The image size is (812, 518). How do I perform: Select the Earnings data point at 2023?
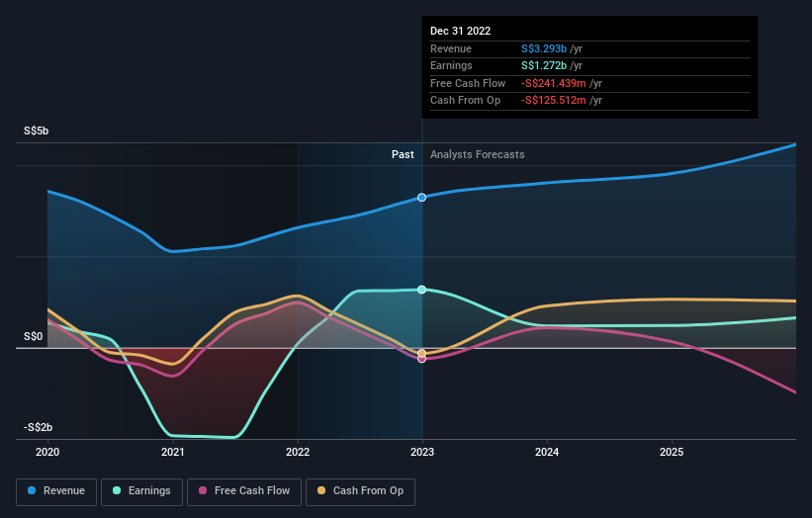point(421,290)
